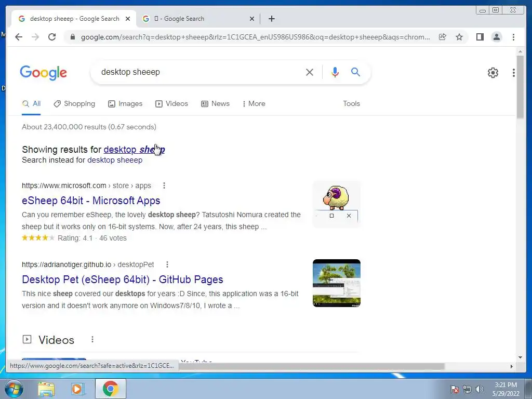Start voice search with the microphone icon

click(x=335, y=72)
